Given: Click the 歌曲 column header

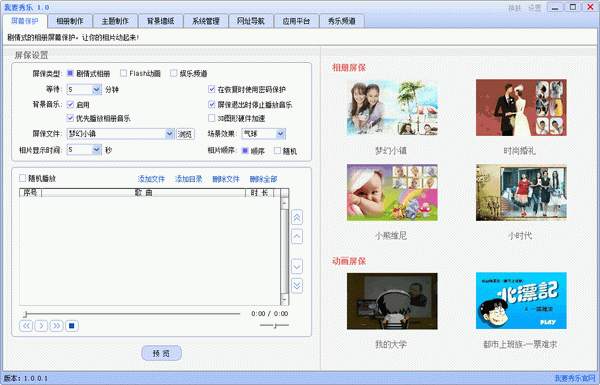Looking at the screenshot, I should pyautogui.click(x=143, y=192).
